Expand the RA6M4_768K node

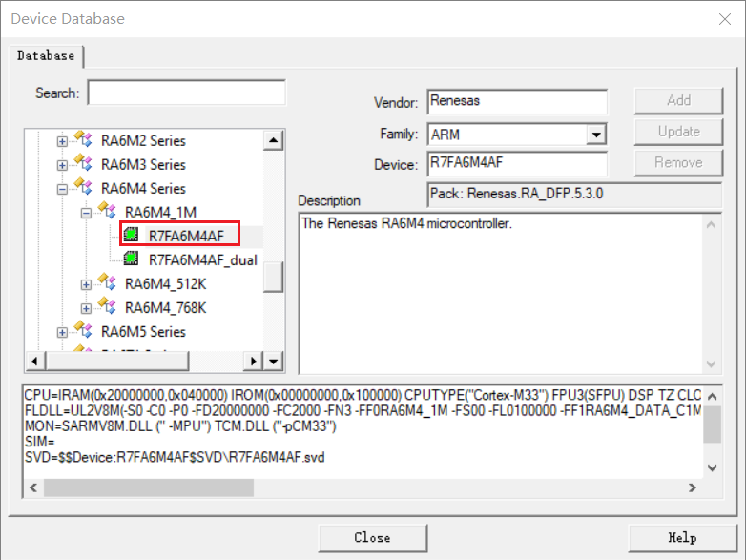click(86, 308)
